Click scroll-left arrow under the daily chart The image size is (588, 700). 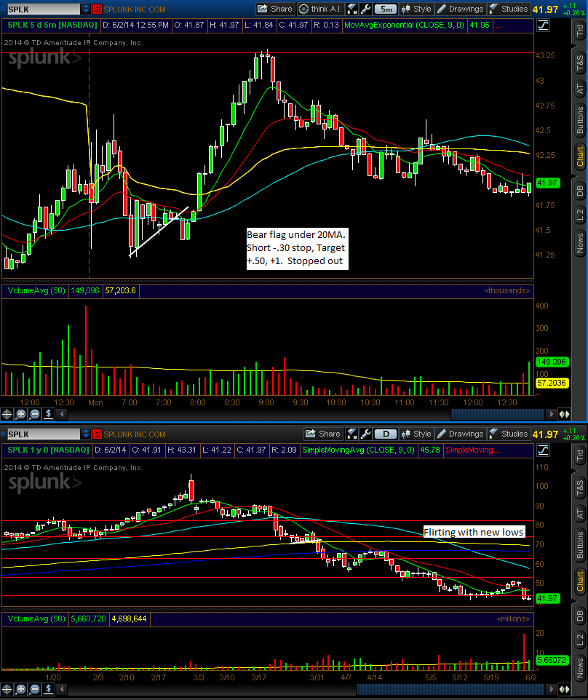(62, 689)
